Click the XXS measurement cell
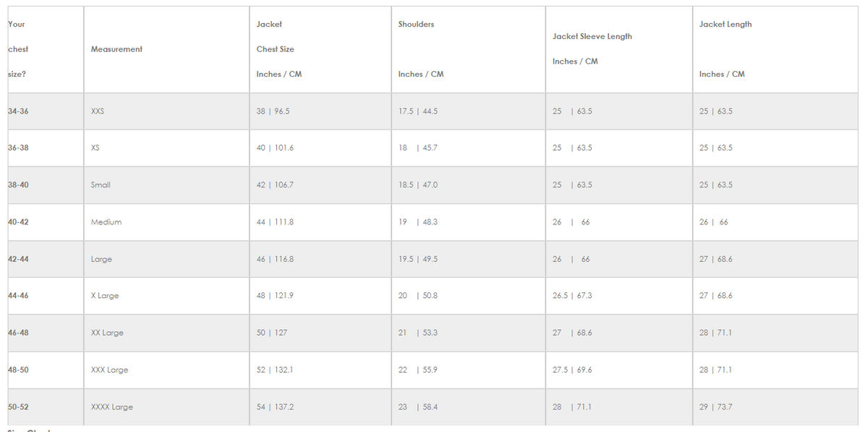 click(x=98, y=111)
